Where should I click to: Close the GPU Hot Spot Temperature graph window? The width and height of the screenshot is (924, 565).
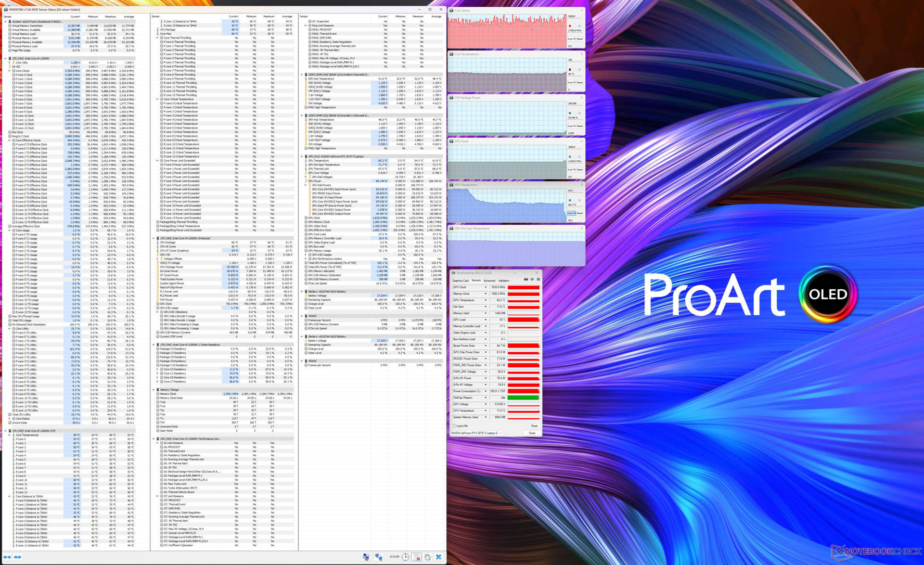pos(581,228)
